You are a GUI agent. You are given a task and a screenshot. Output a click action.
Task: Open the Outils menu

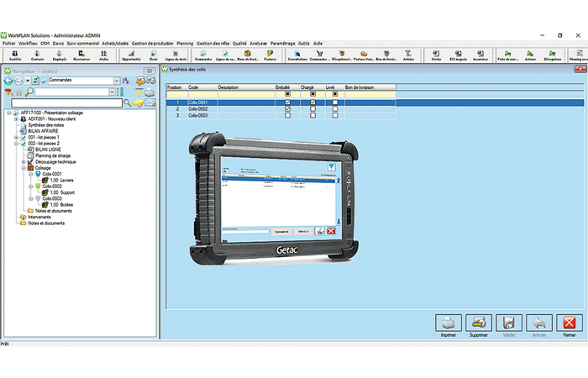tap(304, 44)
